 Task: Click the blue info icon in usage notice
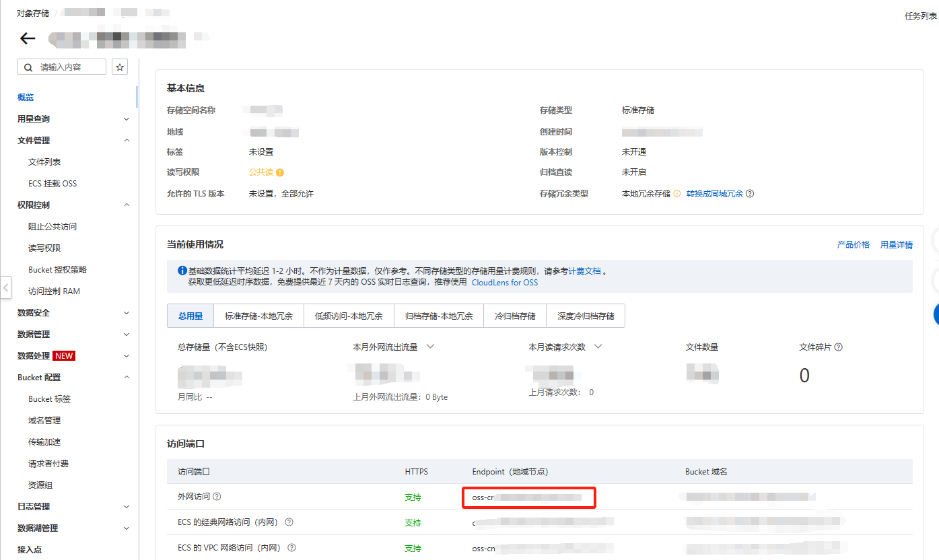tap(182, 271)
